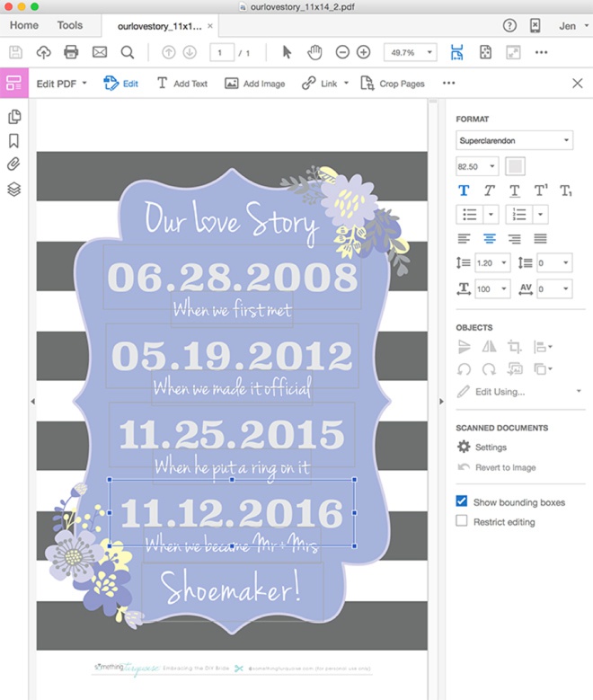
Task: Click the replace image icon
Action: (x=515, y=369)
